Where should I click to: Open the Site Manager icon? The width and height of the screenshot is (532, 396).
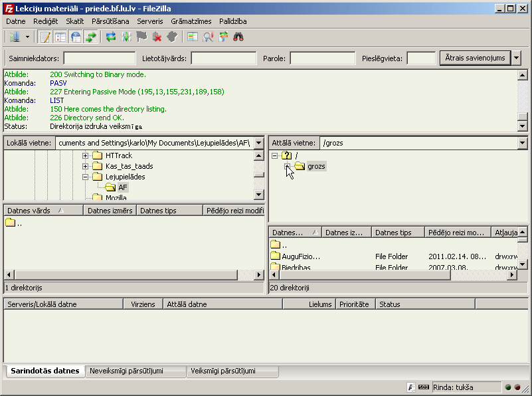click(x=15, y=37)
